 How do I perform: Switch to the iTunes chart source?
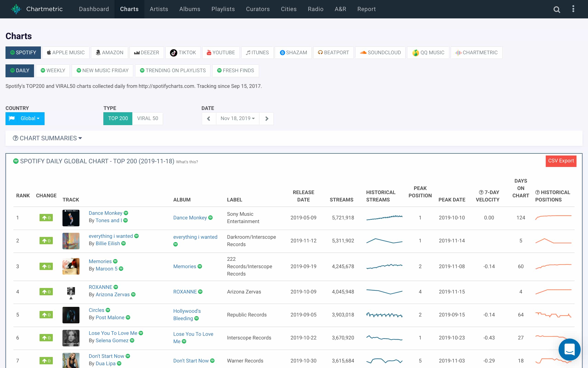257,53
